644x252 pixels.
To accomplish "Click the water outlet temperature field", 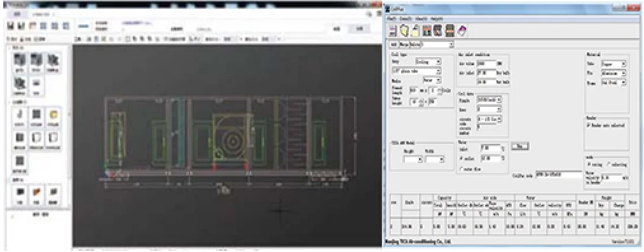I will click(x=490, y=158).
